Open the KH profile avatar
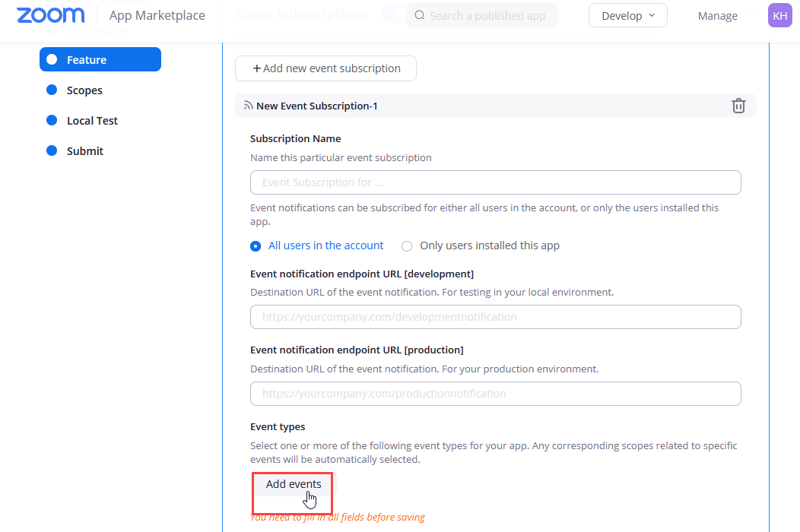The image size is (800, 532). point(779,15)
